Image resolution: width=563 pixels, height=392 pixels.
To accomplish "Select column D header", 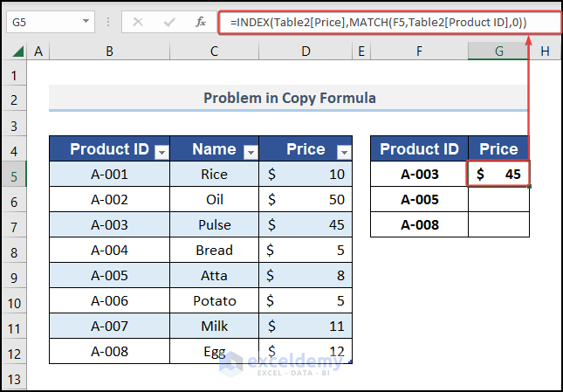I will (306, 52).
